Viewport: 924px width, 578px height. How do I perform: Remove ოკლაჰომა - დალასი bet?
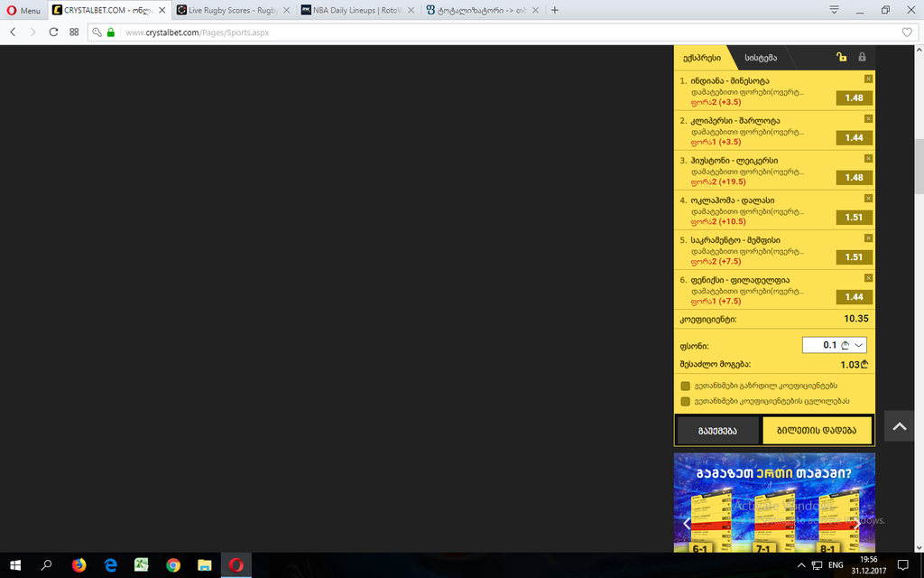pyautogui.click(x=868, y=198)
